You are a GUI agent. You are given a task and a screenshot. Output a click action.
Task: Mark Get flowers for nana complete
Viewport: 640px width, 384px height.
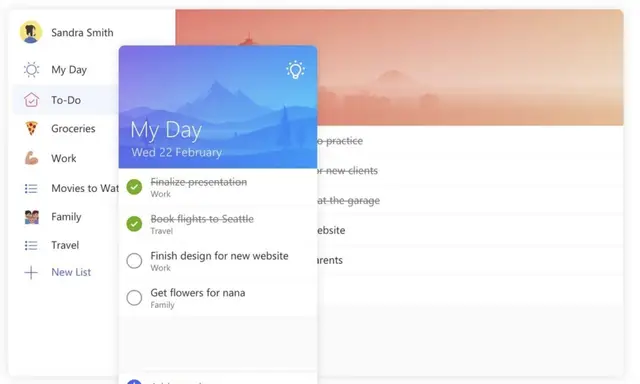[134, 298]
